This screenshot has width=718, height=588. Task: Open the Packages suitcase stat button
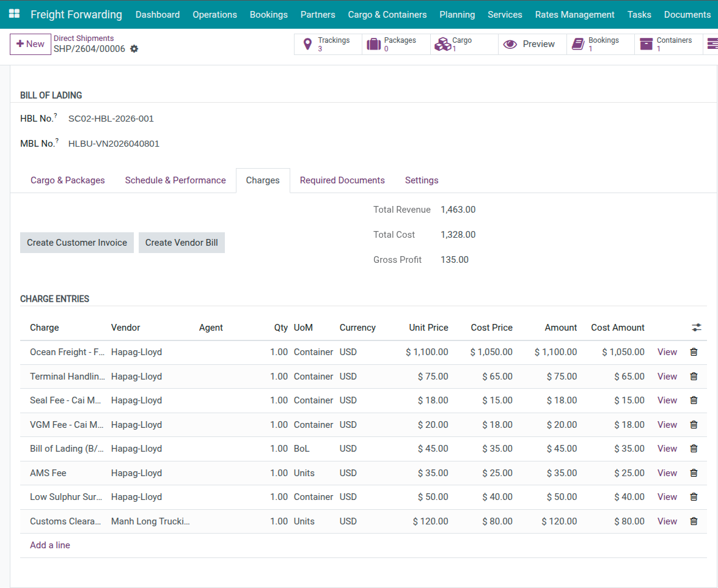point(396,44)
